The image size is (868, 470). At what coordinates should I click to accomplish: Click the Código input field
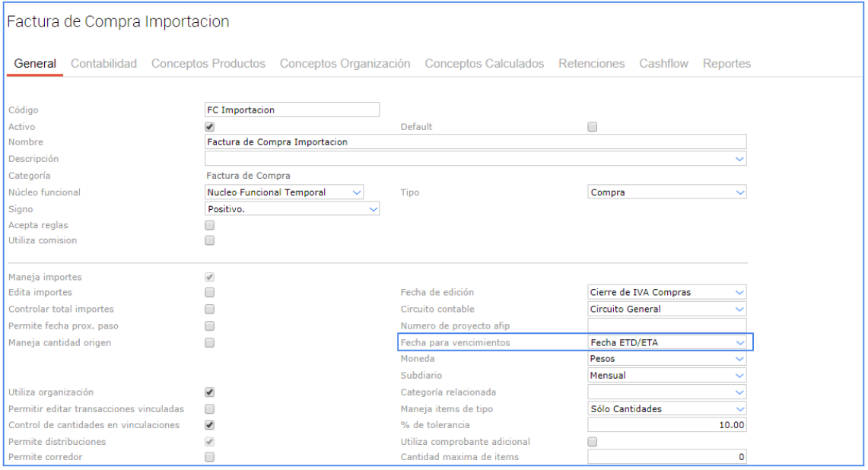tap(292, 110)
